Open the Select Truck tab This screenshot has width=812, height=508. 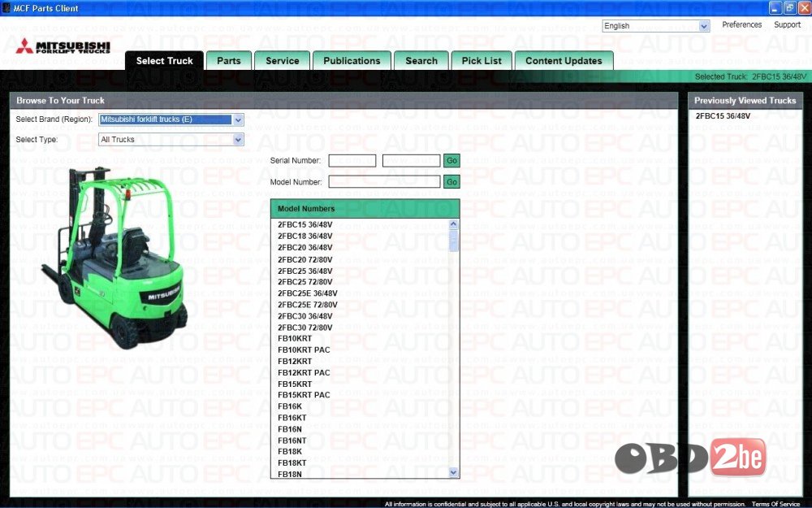coord(164,61)
